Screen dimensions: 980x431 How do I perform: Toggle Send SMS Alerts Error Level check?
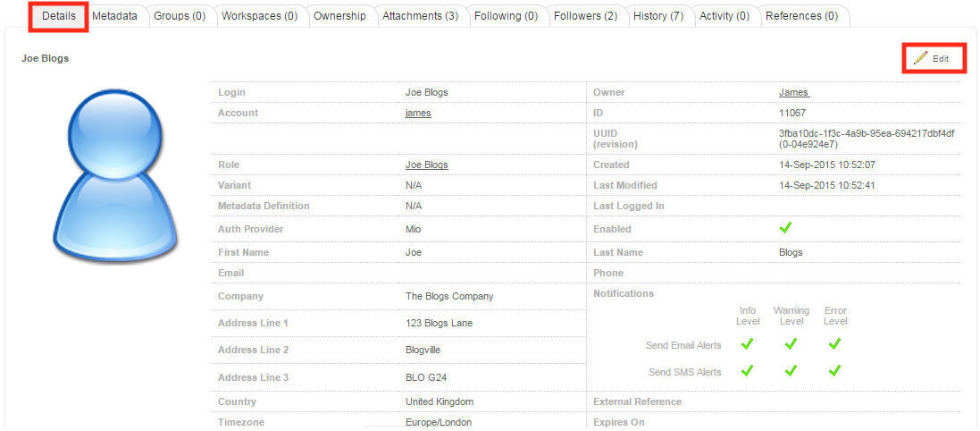(x=834, y=371)
